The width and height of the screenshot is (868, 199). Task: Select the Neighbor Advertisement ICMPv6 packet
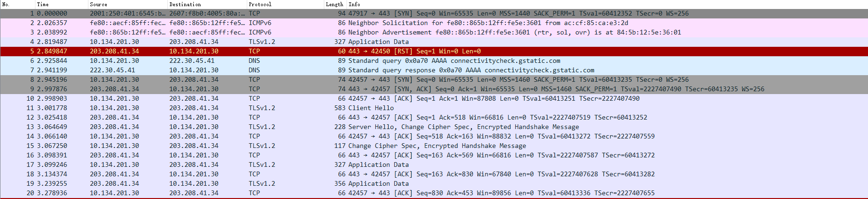434,32
